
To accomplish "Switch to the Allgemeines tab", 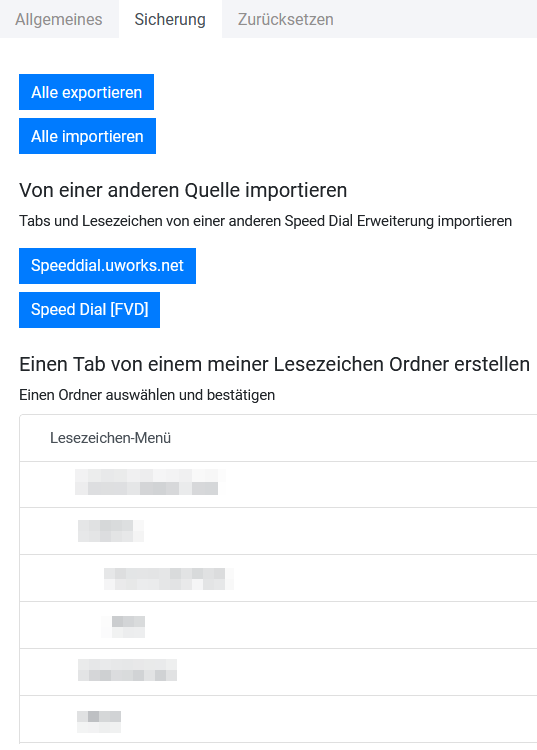I will [59, 19].
